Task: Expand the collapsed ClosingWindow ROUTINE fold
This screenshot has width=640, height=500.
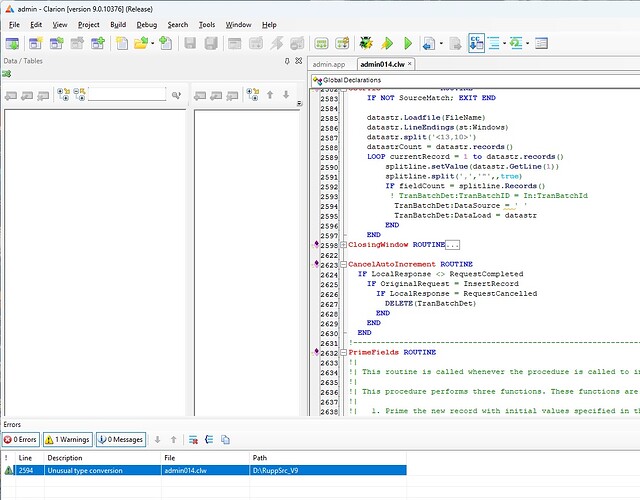Action: (344, 245)
